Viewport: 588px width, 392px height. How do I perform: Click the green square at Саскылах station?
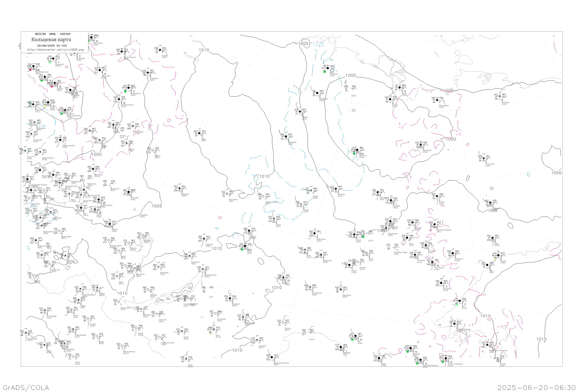tap(325, 72)
